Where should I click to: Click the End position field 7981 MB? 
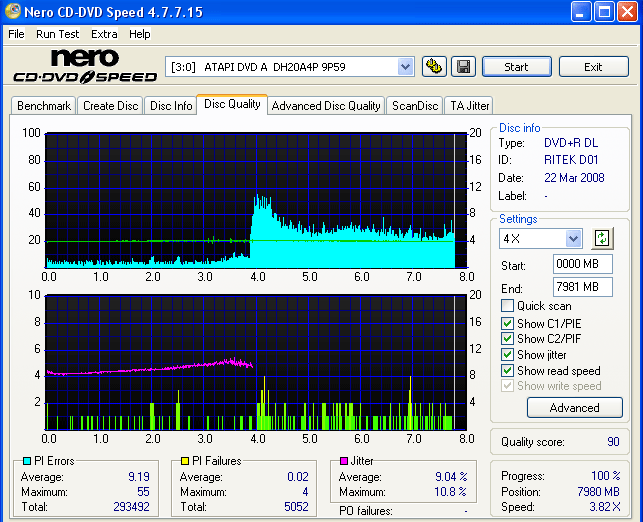(x=583, y=287)
